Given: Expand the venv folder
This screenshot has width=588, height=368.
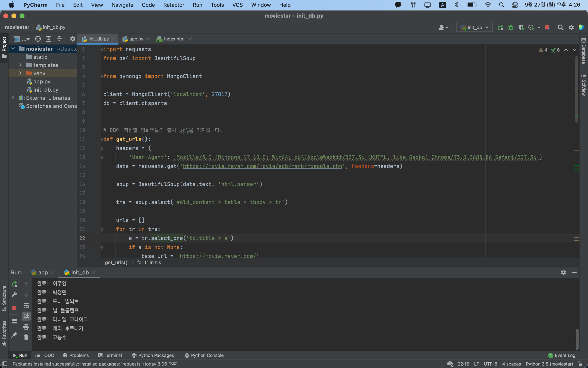Looking at the screenshot, I should click(20, 73).
